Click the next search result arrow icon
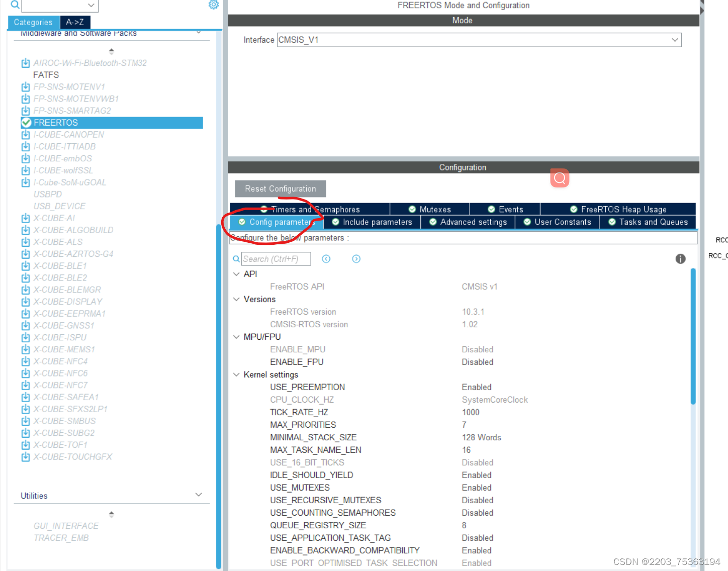728x571 pixels. coord(356,259)
